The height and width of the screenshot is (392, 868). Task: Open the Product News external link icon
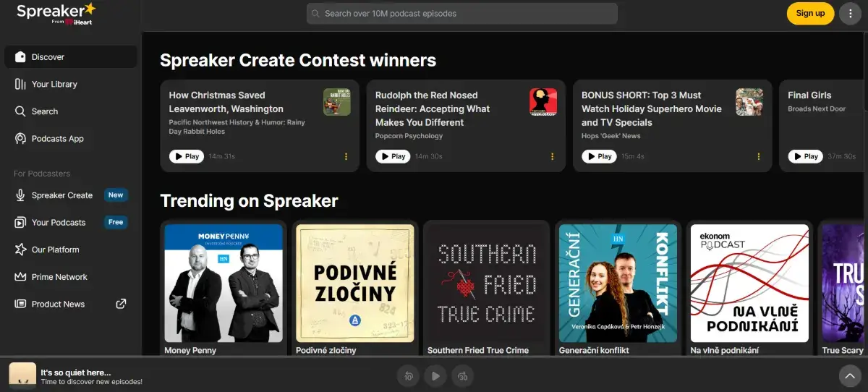click(x=122, y=304)
